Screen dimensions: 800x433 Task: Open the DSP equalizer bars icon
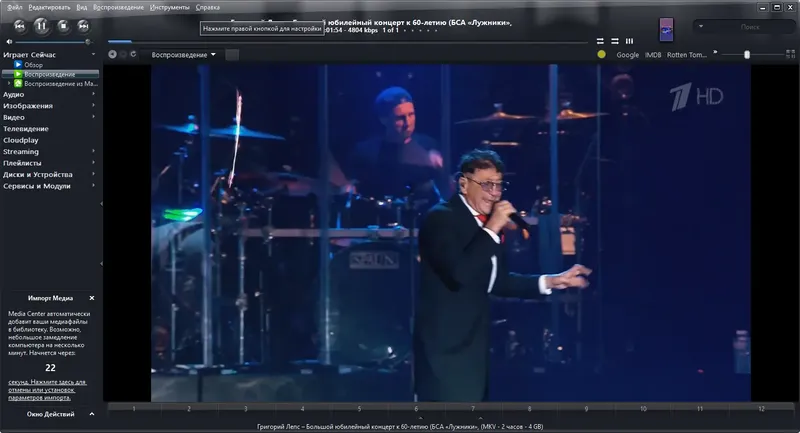click(x=630, y=41)
